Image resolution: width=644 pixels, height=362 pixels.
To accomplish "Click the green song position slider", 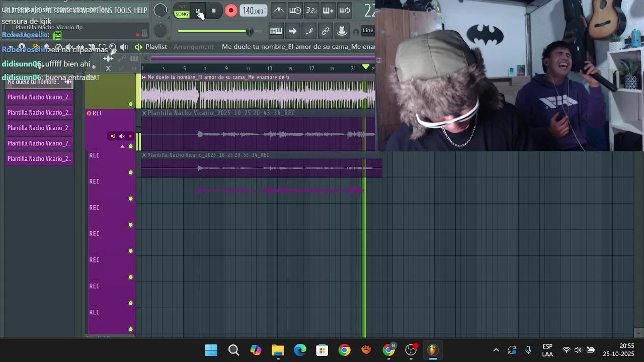I will pyautogui.click(x=220, y=31).
